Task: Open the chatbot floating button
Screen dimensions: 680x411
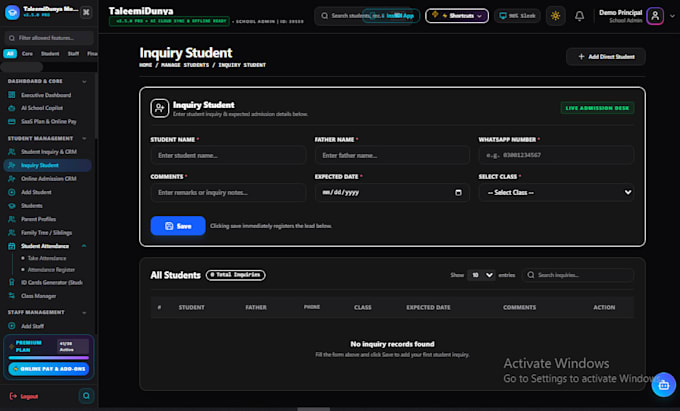Action: [x=664, y=385]
